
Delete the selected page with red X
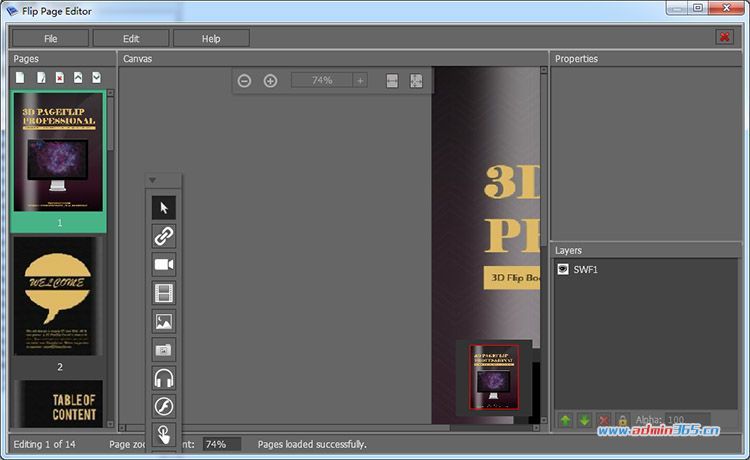tap(59, 77)
